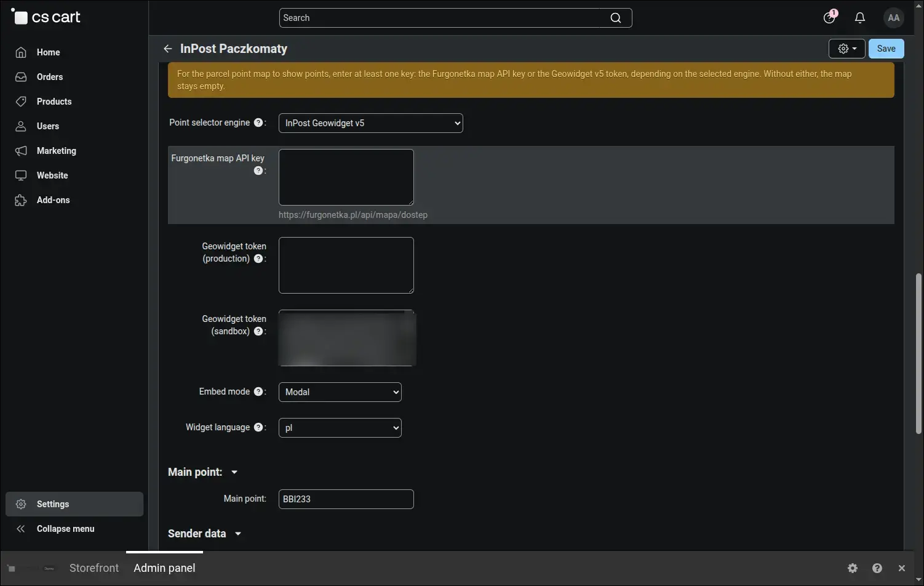Open Marketing section
The height and width of the screenshot is (586, 924).
74,151
